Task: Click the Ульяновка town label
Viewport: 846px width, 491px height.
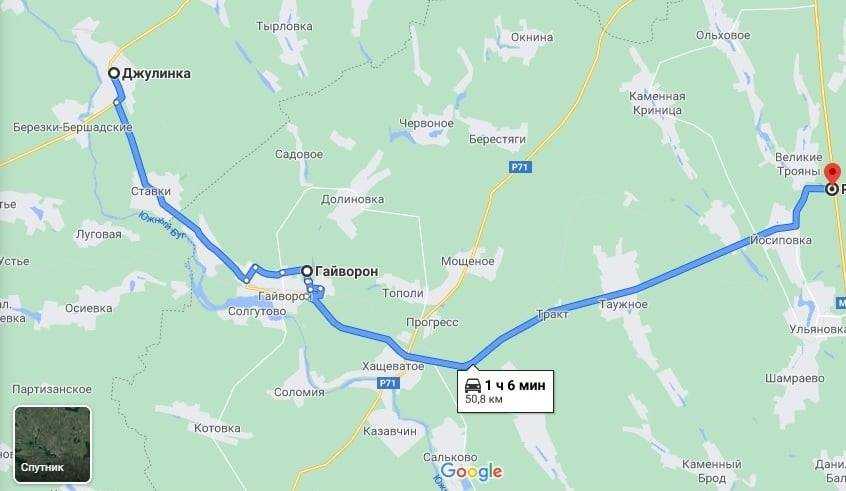Action: tap(817, 329)
